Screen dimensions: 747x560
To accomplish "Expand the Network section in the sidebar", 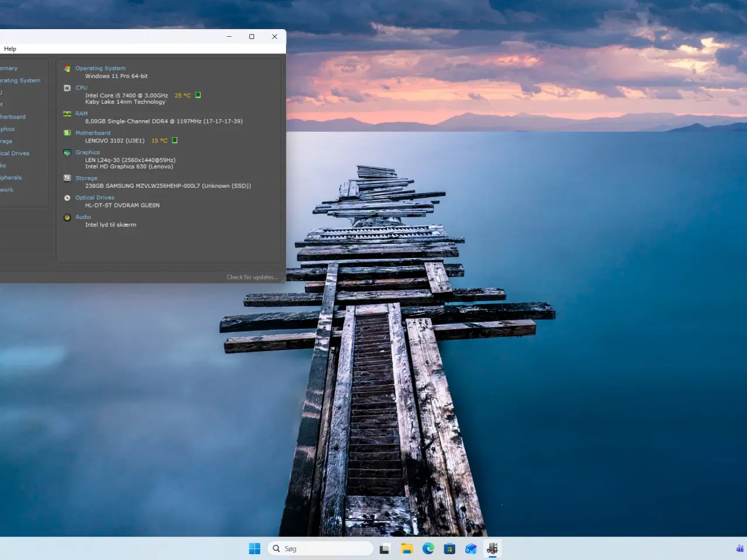I will [x=6, y=190].
